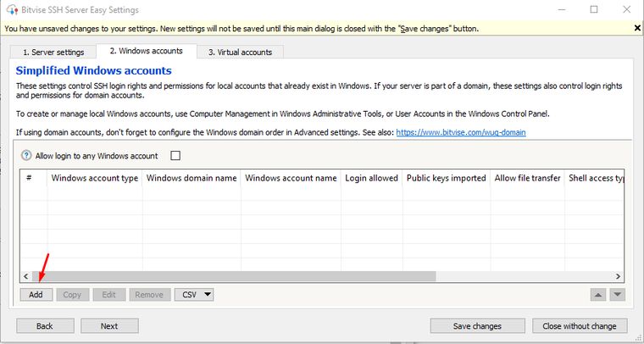Click the Allow file transfer column header

pyautogui.click(x=527, y=178)
